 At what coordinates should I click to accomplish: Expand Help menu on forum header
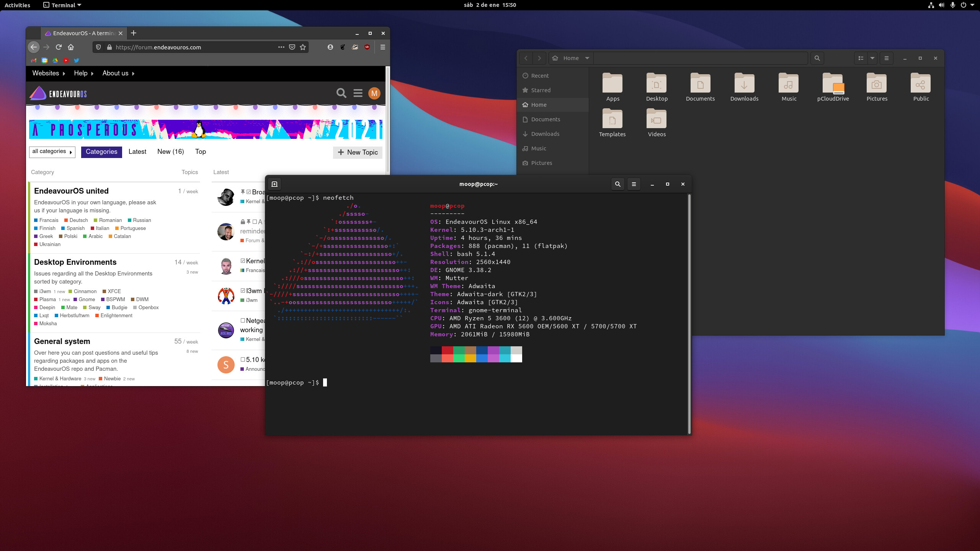[83, 73]
